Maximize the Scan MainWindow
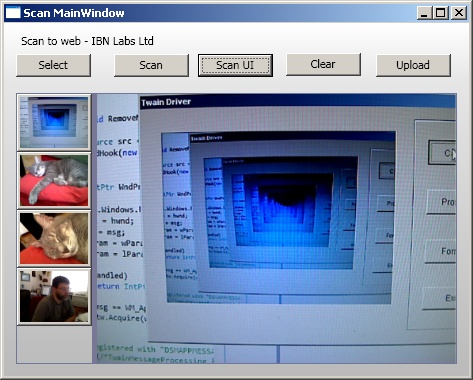 440,13
